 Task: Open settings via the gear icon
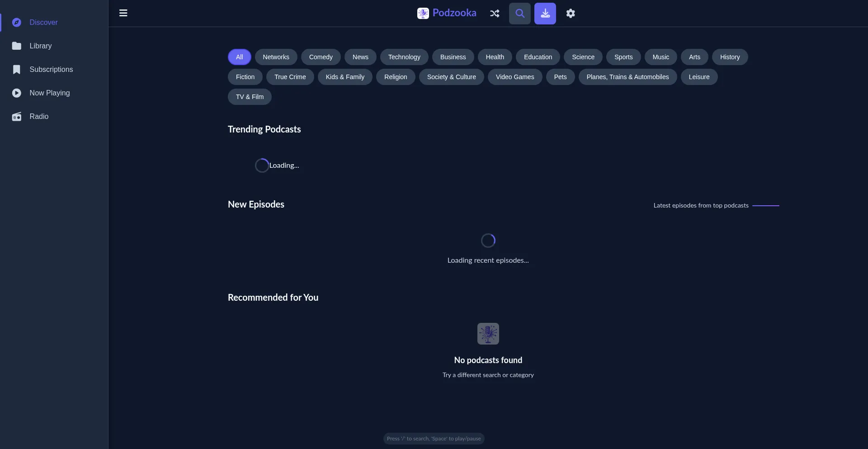pos(571,14)
